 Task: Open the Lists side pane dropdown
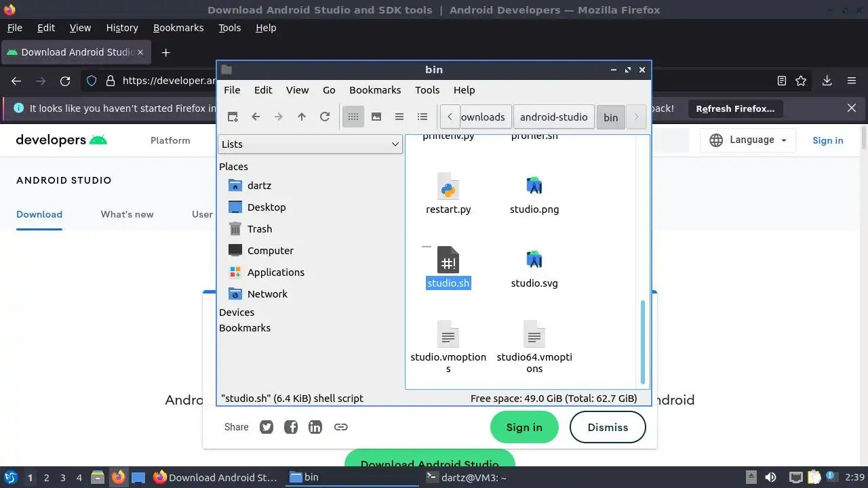[x=311, y=144]
